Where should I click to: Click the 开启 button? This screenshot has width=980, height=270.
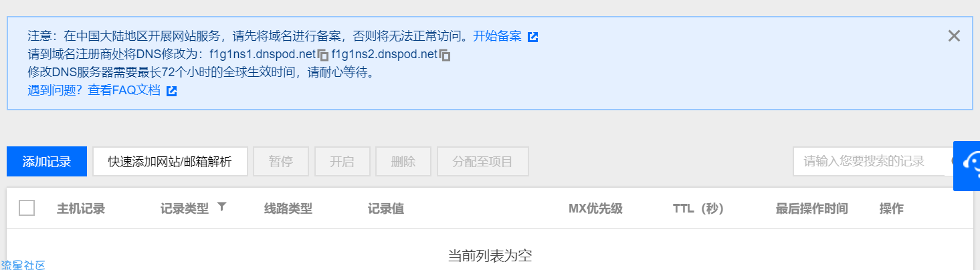(342, 162)
